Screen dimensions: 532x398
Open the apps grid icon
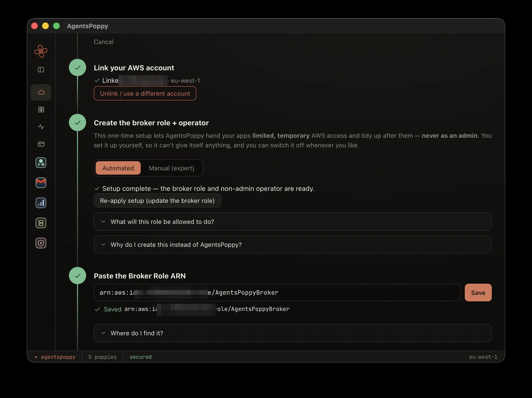pyautogui.click(x=41, y=109)
